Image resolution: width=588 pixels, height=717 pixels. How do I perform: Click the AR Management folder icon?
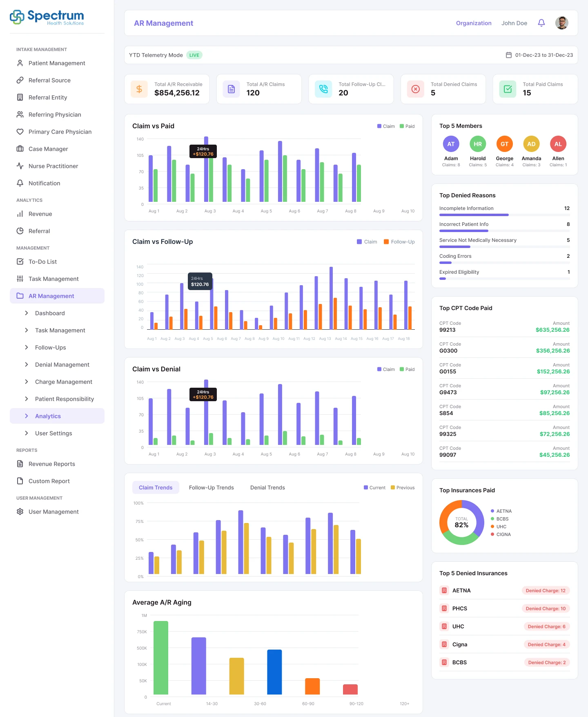(x=20, y=296)
